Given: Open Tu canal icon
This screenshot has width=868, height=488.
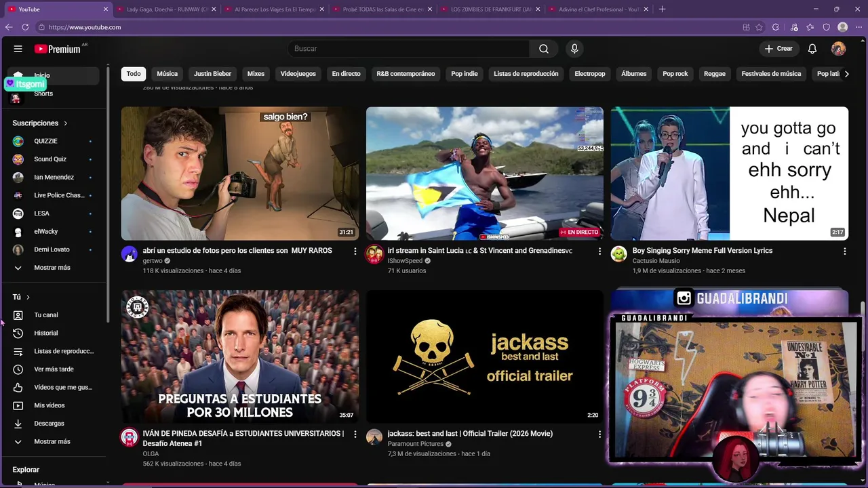Looking at the screenshot, I should tap(18, 315).
